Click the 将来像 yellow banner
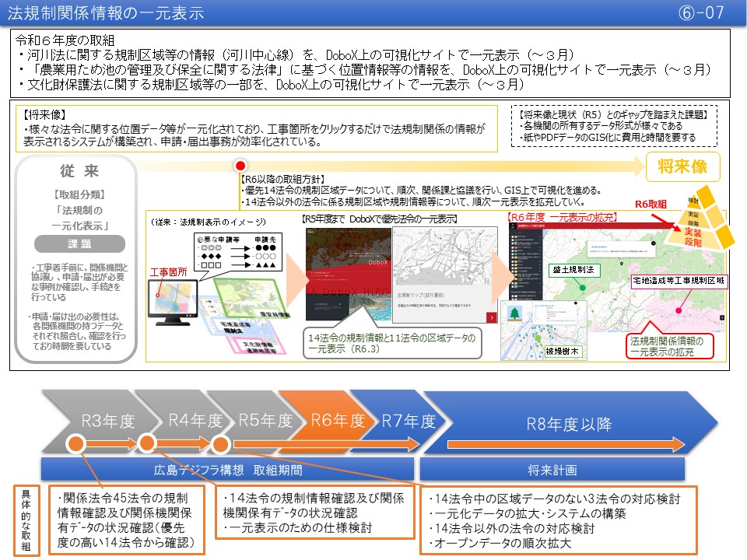 click(682, 166)
